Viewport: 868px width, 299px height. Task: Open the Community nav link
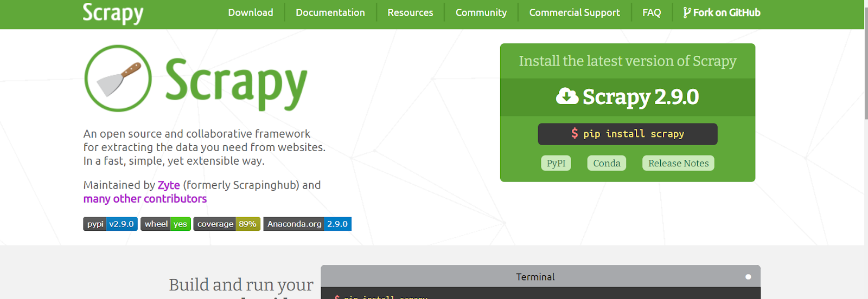click(481, 12)
